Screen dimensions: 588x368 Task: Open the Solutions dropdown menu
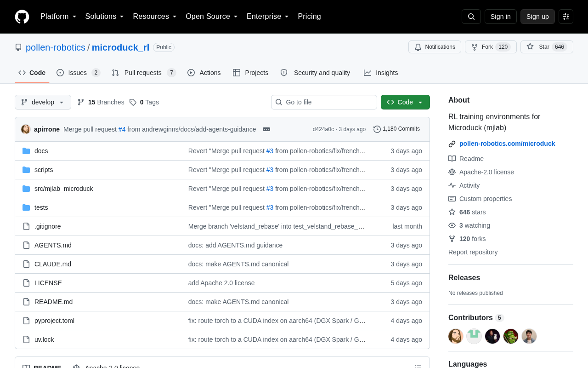105,17
